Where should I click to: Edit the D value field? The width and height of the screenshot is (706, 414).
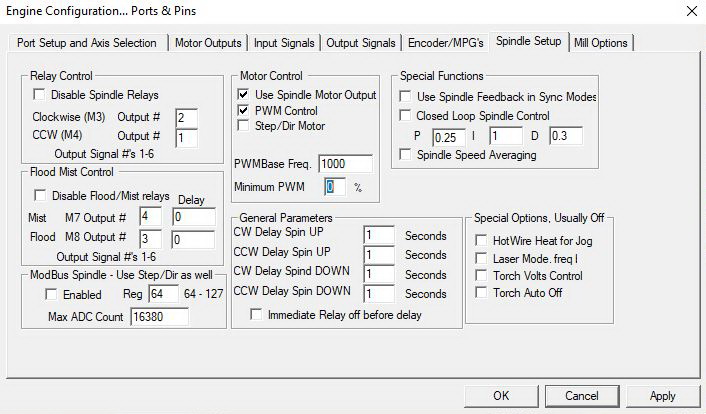[566, 136]
